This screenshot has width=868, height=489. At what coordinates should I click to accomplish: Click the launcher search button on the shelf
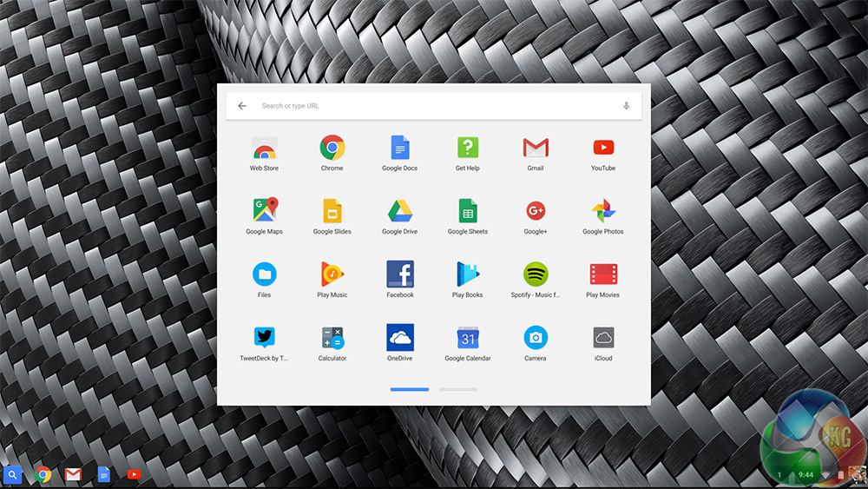(x=12, y=474)
